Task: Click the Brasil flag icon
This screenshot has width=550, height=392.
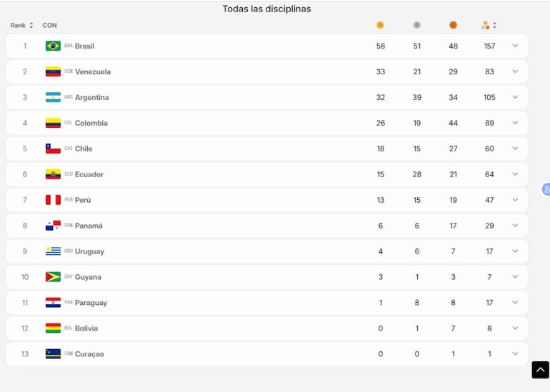Action: pyautogui.click(x=53, y=46)
